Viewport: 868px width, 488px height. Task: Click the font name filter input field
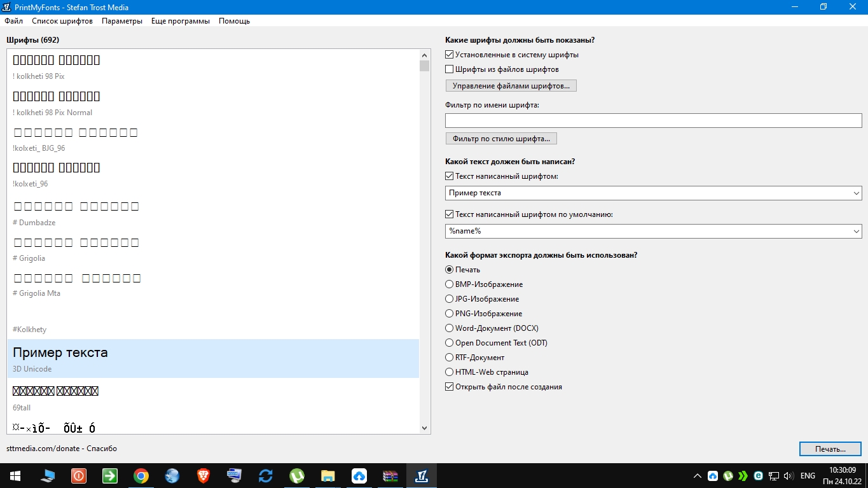653,121
